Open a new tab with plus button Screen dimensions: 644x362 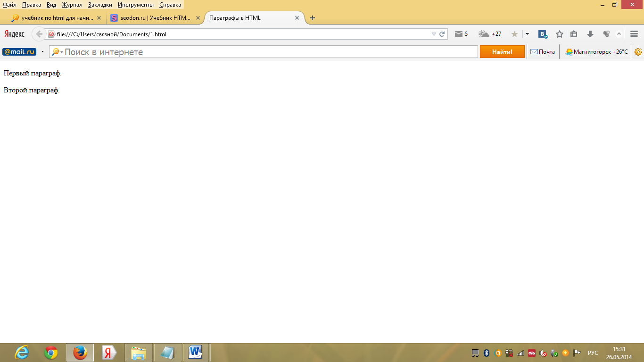coord(312,18)
